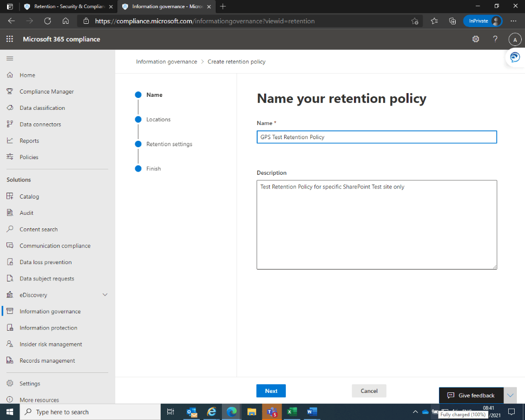Screen dimensions: 525x420
Task: Click the Content search magnifier icon
Action: [10, 229]
